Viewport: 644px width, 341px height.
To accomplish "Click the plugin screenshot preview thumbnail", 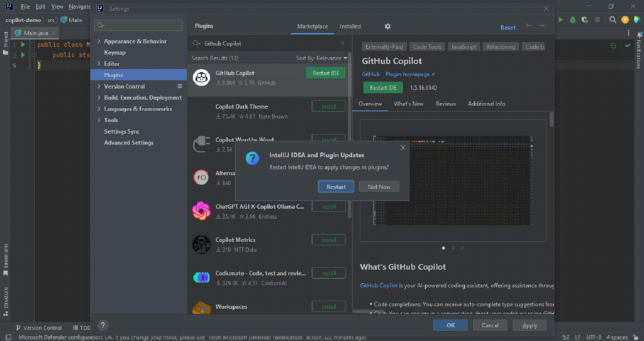I will coord(453,181).
